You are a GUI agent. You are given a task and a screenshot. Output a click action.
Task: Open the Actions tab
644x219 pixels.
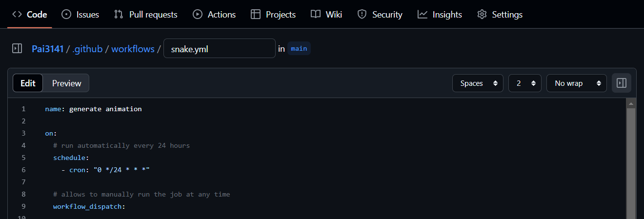(x=214, y=15)
